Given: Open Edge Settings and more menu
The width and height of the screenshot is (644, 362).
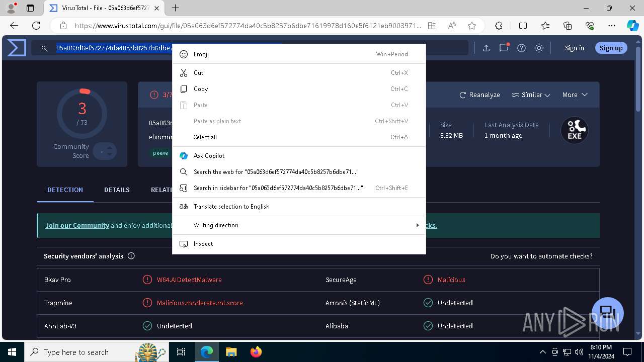Looking at the screenshot, I should 612,26.
